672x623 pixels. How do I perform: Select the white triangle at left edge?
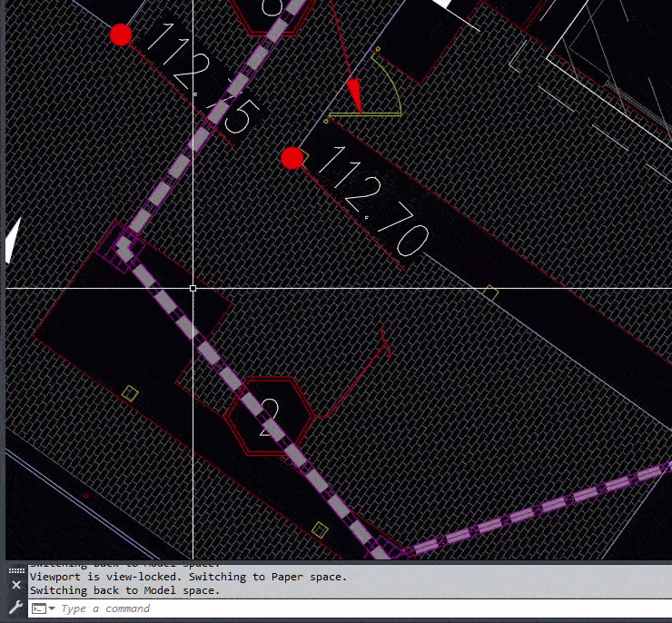(x=13, y=240)
